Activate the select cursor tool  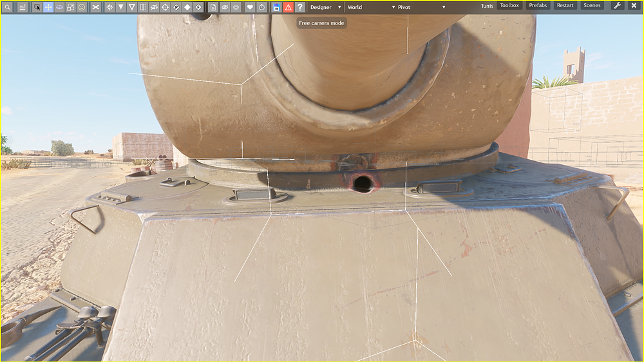coord(37,7)
